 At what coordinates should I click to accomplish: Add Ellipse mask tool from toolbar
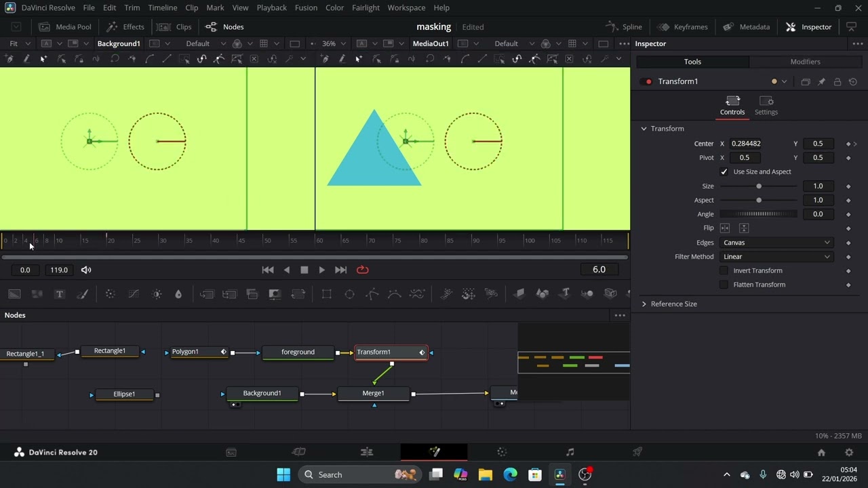point(349,293)
